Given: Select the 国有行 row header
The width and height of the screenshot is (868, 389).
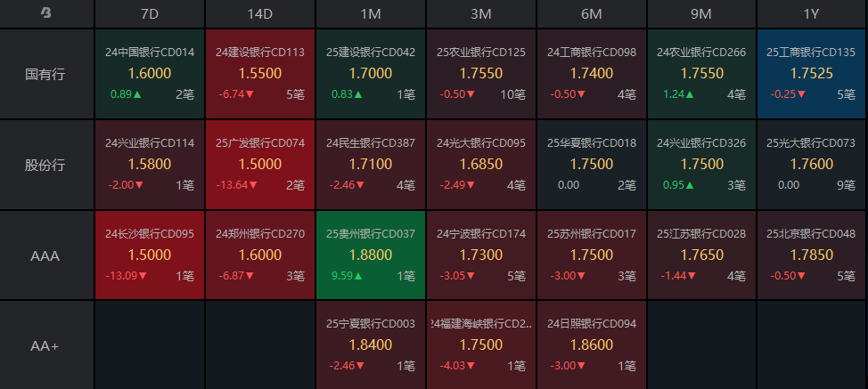Looking at the screenshot, I should 46,74.
